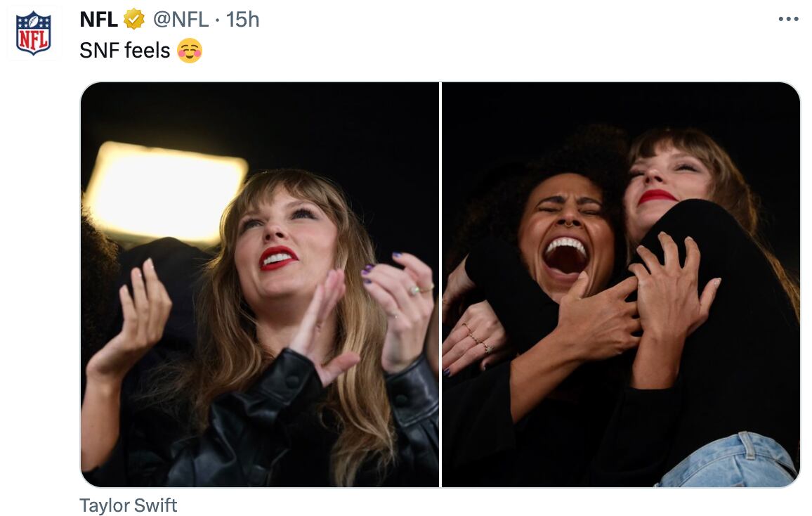Open the tweet via the 15h timestamp

click(243, 20)
